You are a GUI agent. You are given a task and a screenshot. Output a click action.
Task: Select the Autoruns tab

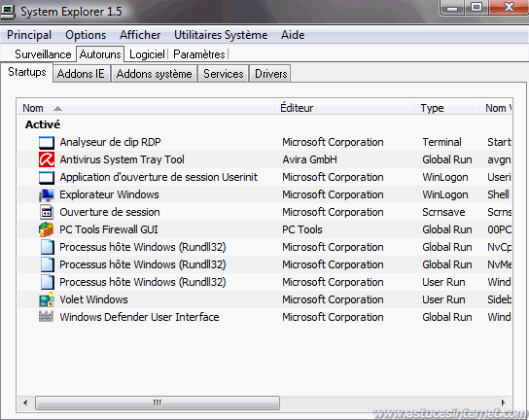[x=100, y=54]
